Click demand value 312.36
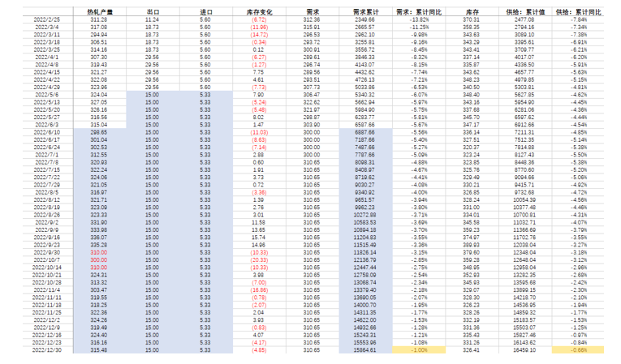The image size is (621, 364). tap(312, 19)
